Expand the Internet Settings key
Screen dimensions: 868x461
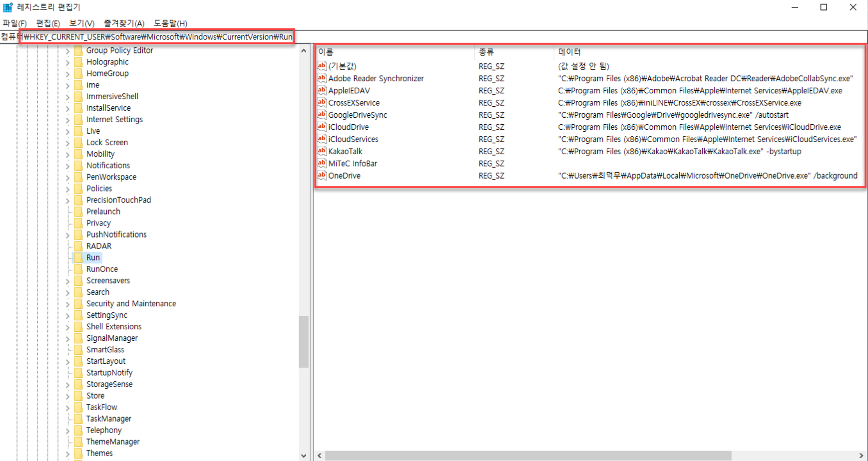(x=68, y=120)
